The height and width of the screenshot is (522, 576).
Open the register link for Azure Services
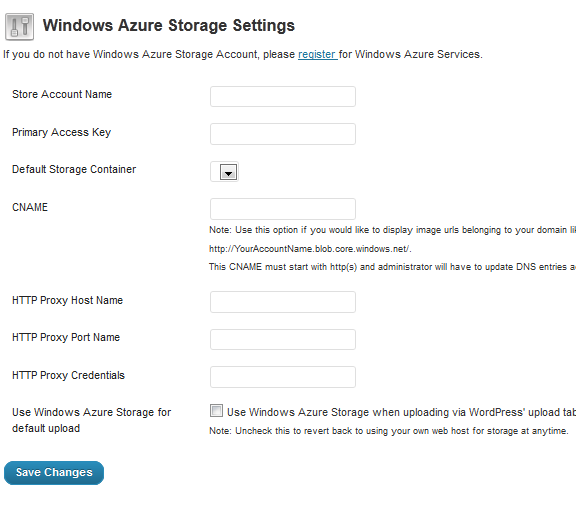(x=317, y=54)
